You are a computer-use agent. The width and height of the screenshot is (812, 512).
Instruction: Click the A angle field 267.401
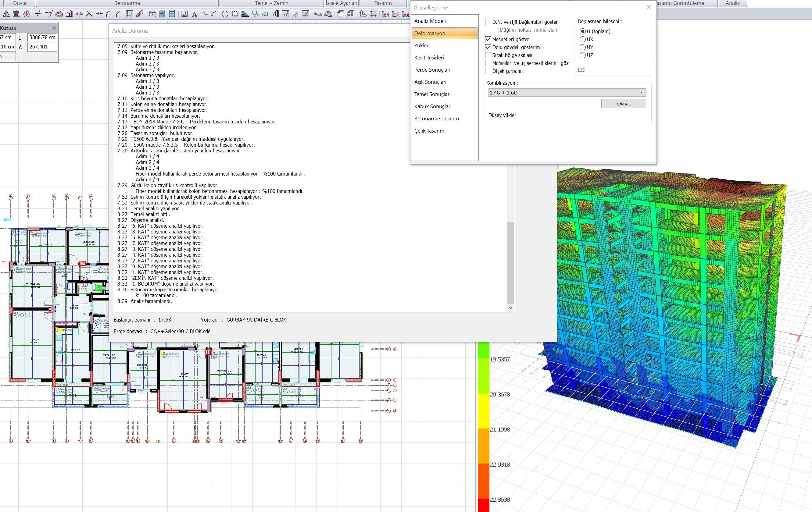click(42, 47)
